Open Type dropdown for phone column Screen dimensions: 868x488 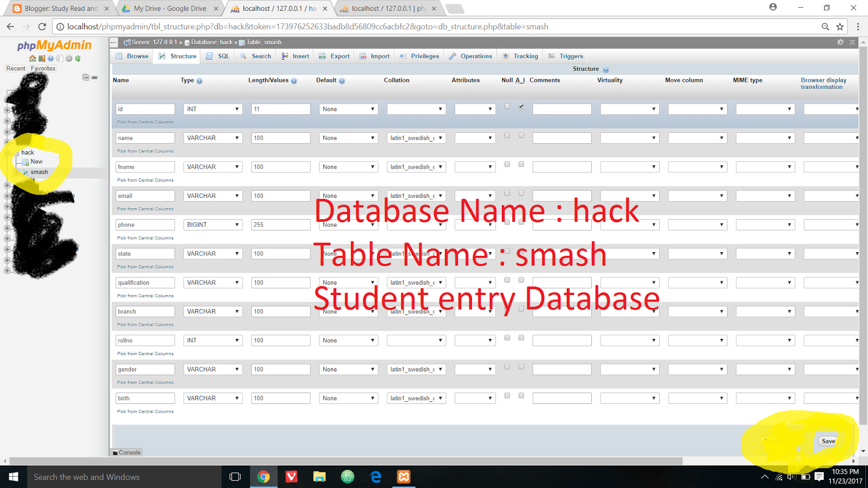pyautogui.click(x=213, y=224)
